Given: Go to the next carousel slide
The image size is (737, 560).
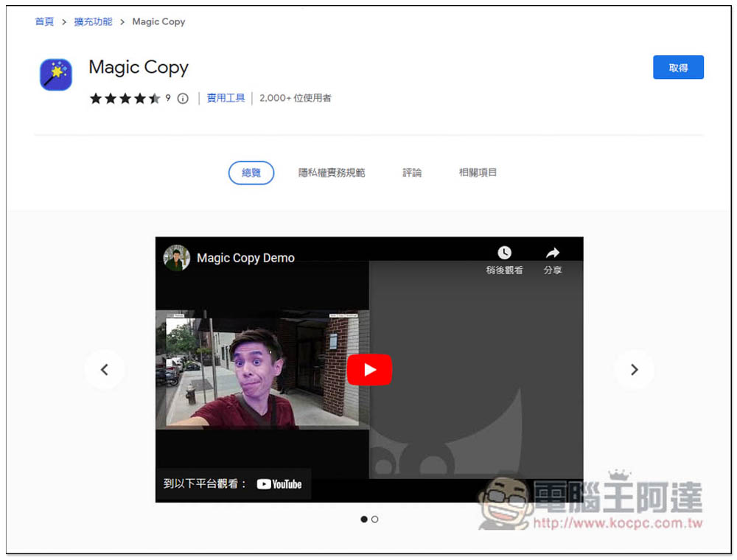Looking at the screenshot, I should pyautogui.click(x=634, y=370).
